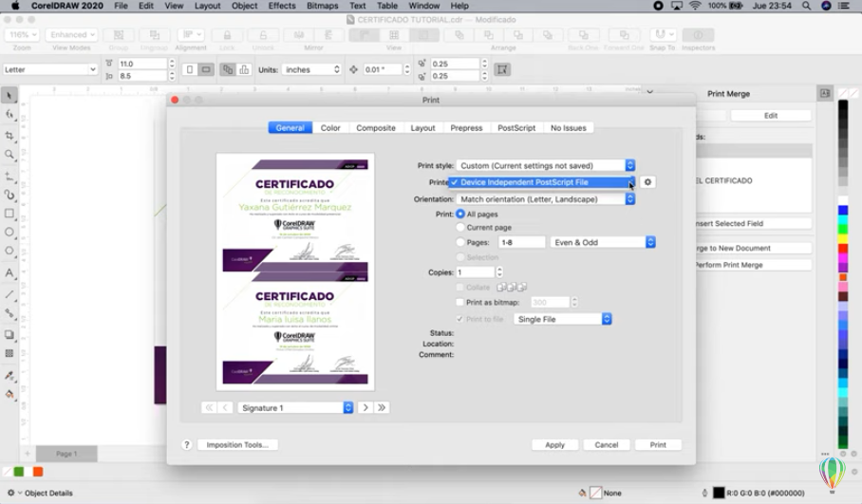
Task: Open the Apple menu
Action: tap(15, 6)
